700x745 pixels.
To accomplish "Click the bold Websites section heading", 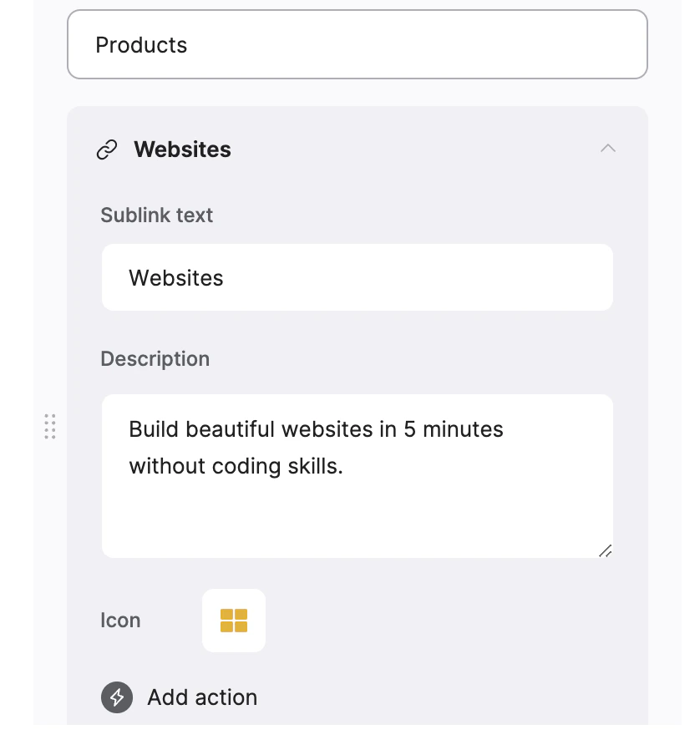I will point(182,150).
